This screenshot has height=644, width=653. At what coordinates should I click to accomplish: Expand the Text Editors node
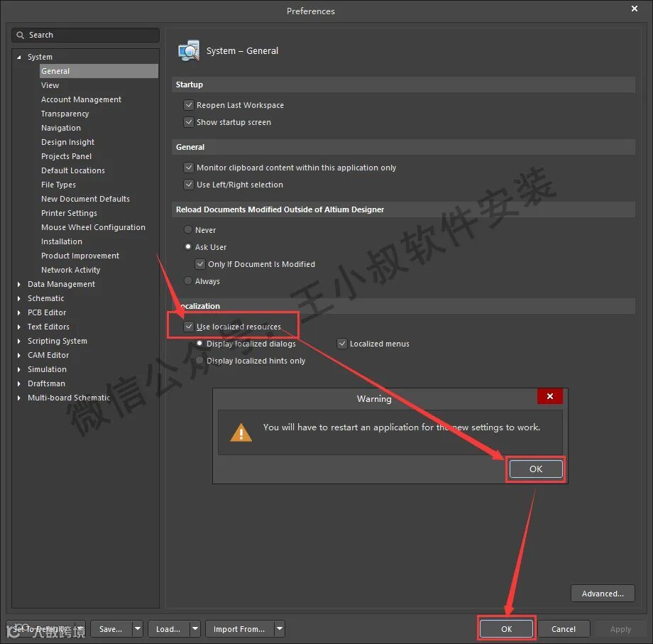coord(18,327)
